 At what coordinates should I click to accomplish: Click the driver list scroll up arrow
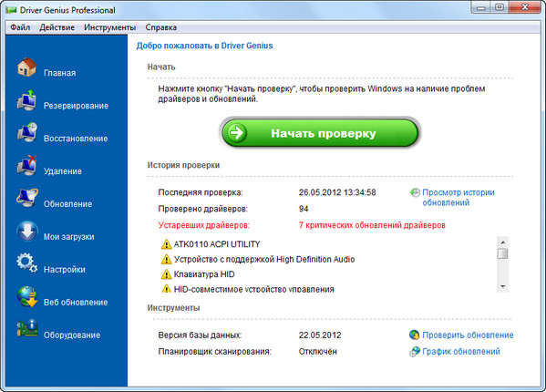[x=502, y=242]
